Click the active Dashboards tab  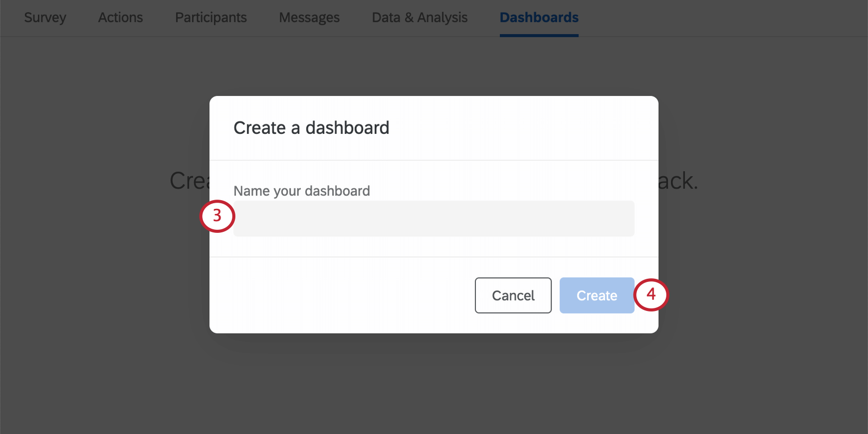[x=539, y=17]
